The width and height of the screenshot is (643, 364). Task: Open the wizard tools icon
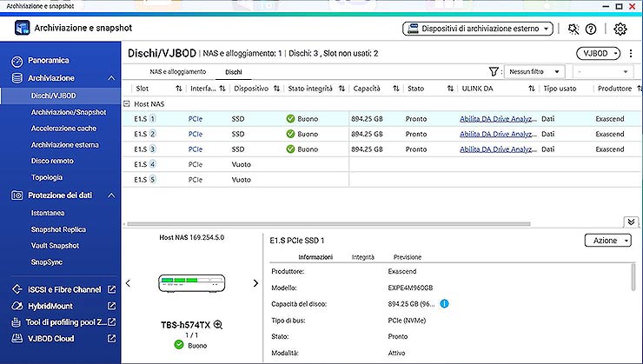click(x=573, y=29)
